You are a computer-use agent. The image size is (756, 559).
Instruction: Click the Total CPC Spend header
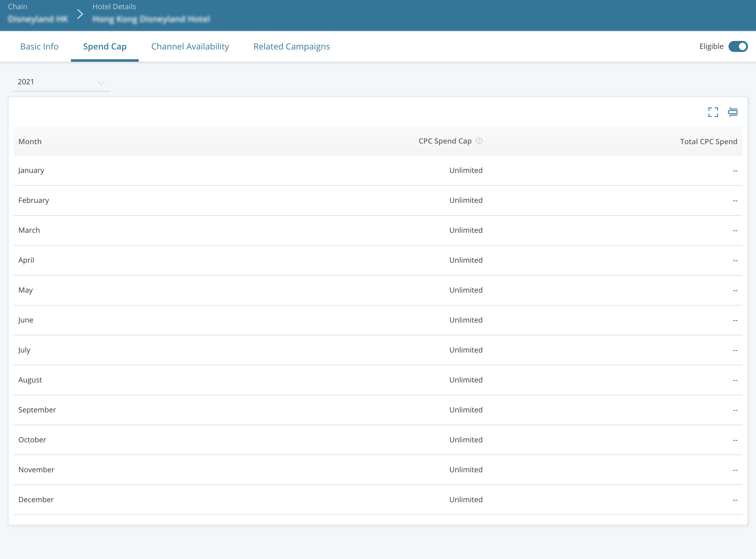tap(708, 141)
